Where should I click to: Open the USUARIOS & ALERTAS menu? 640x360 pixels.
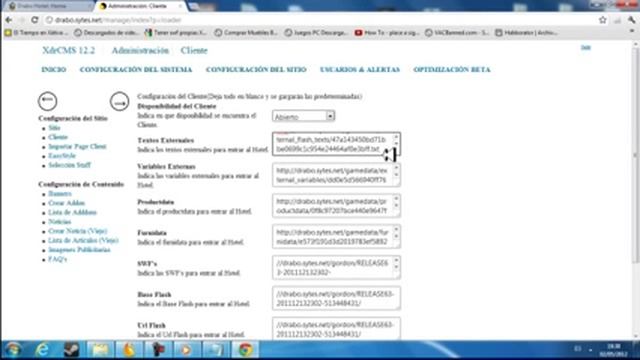360,70
